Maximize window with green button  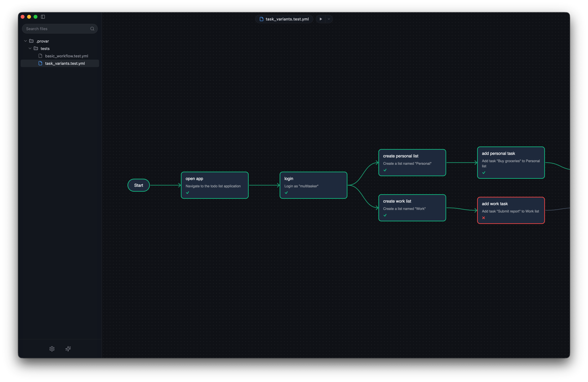[35, 17]
